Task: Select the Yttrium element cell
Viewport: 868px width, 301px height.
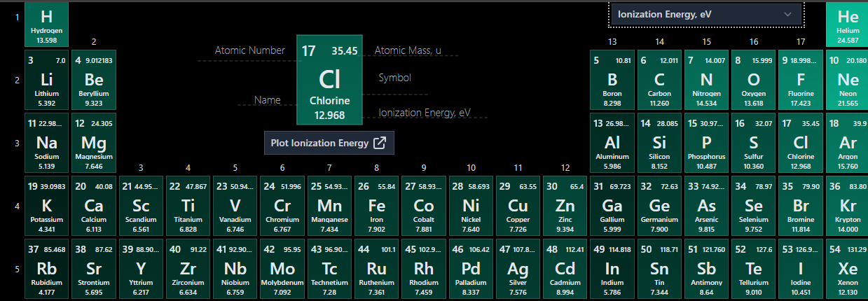Action: [x=141, y=269]
